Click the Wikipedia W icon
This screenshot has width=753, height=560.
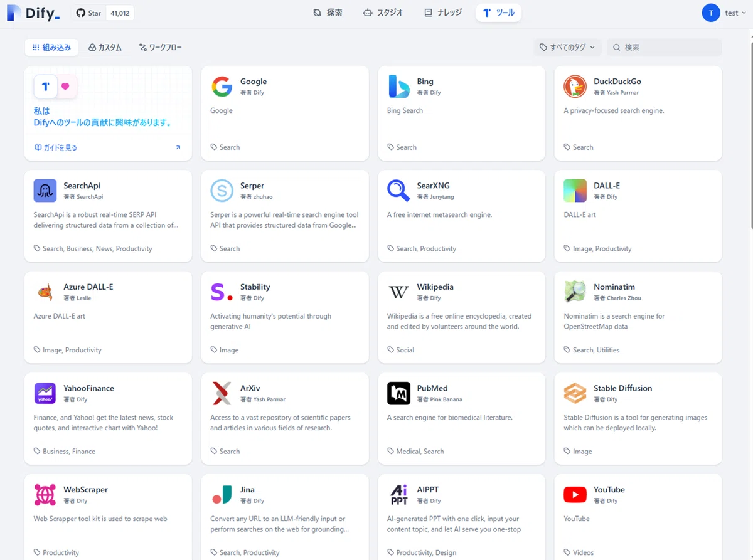[x=398, y=292]
